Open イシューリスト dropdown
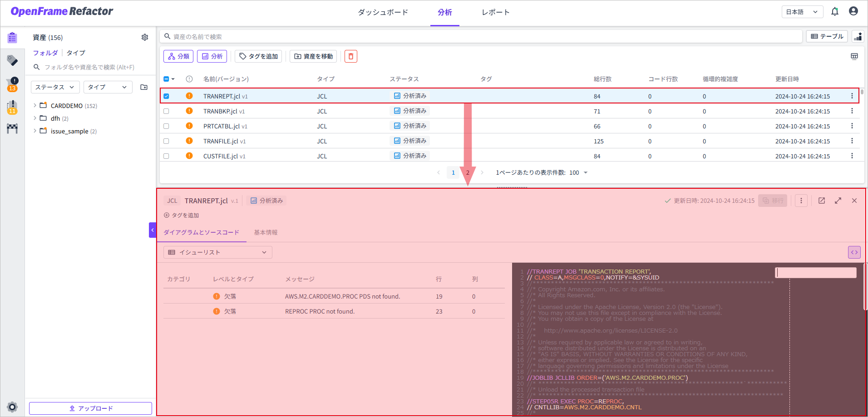 pyautogui.click(x=218, y=252)
